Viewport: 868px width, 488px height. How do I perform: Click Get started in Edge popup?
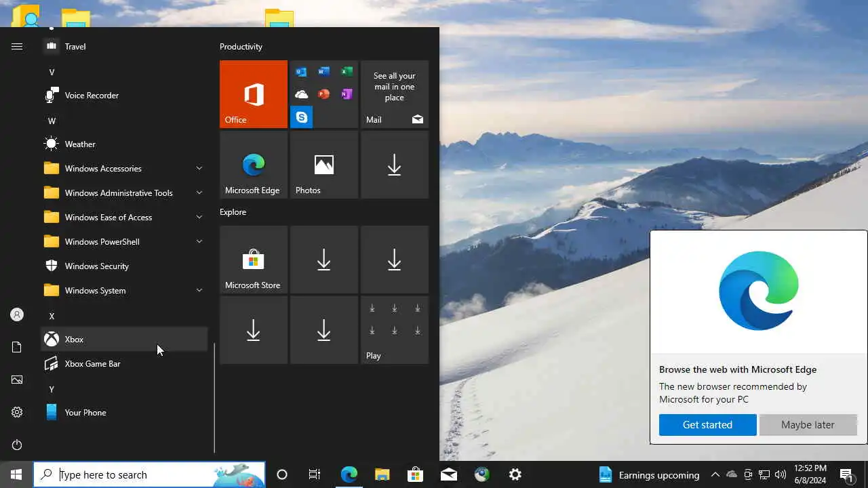click(707, 425)
